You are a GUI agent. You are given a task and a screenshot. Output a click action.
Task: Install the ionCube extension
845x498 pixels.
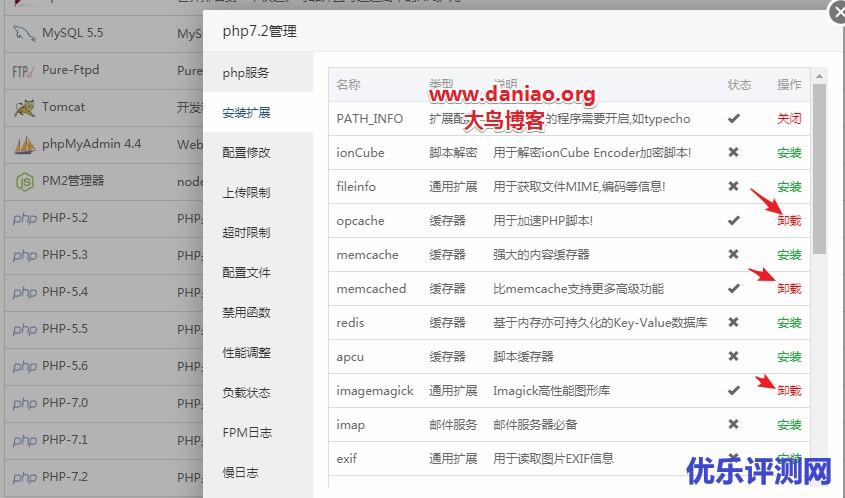click(789, 153)
